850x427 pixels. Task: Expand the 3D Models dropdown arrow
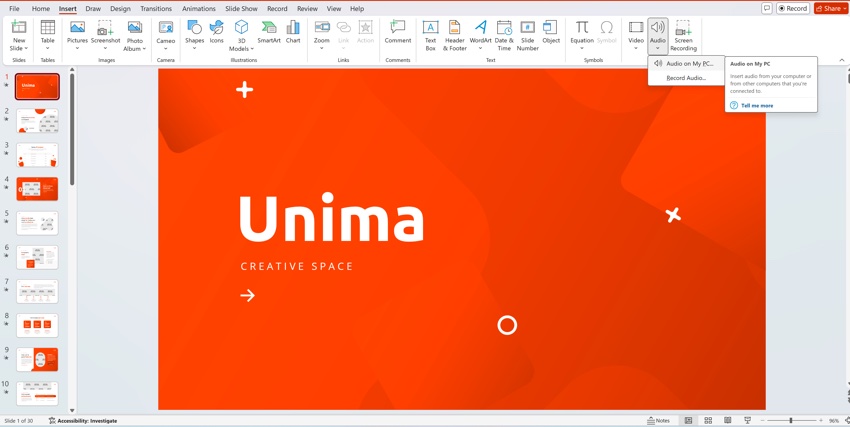pos(252,49)
